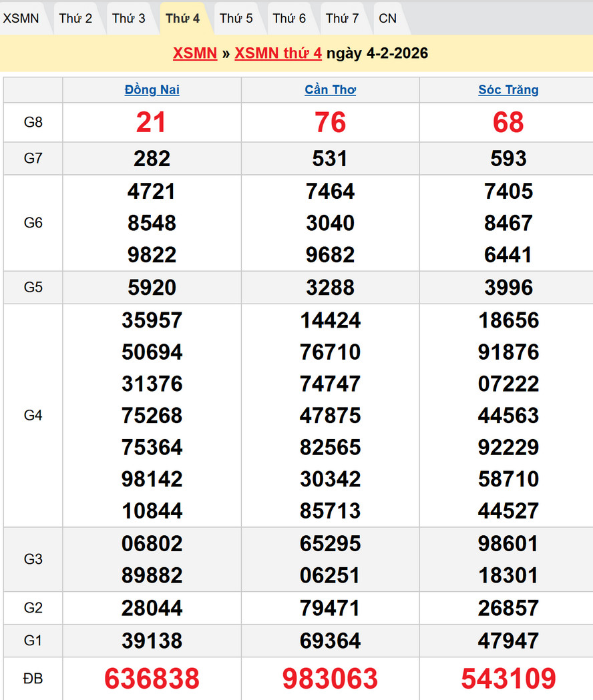This screenshot has width=593, height=700.
Task: Open the Cần Thơ province link
Action: (330, 90)
